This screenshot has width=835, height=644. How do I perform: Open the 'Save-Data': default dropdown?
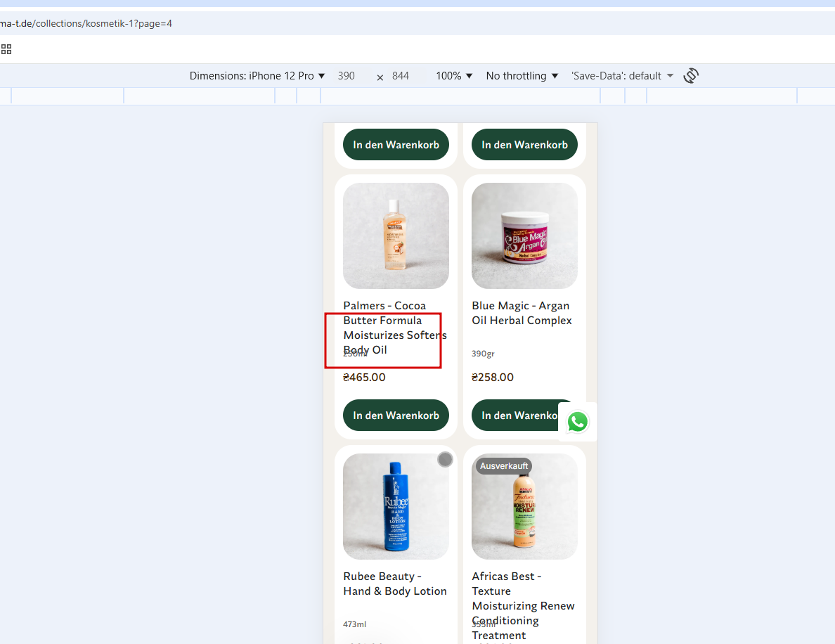pos(622,76)
